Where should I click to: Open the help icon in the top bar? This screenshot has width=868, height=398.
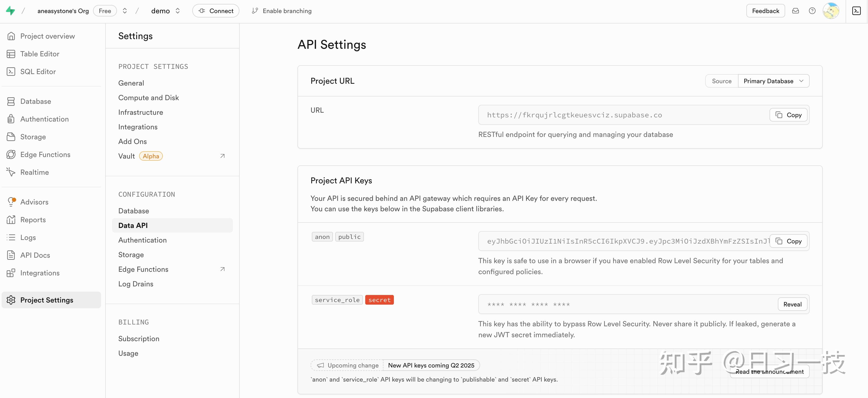tap(812, 10)
